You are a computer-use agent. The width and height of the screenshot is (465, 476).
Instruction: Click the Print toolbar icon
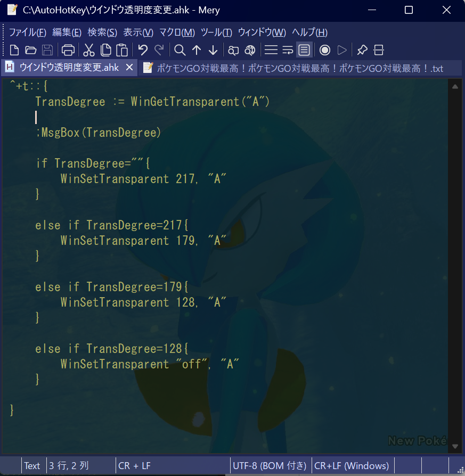pos(68,50)
